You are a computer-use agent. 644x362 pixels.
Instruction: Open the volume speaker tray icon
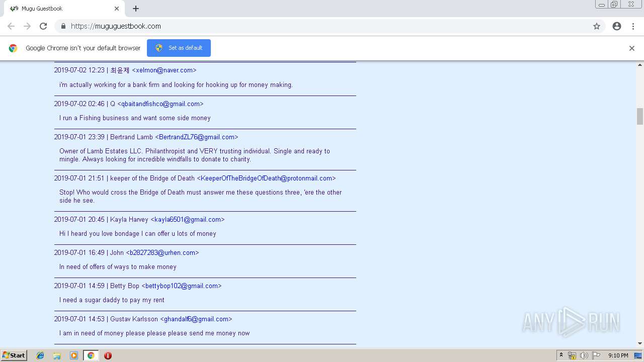584,355
